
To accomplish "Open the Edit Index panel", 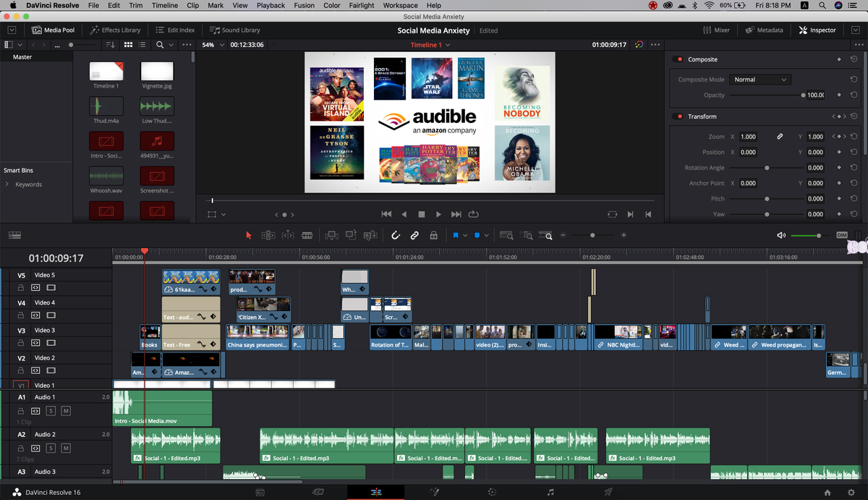I will (x=176, y=30).
